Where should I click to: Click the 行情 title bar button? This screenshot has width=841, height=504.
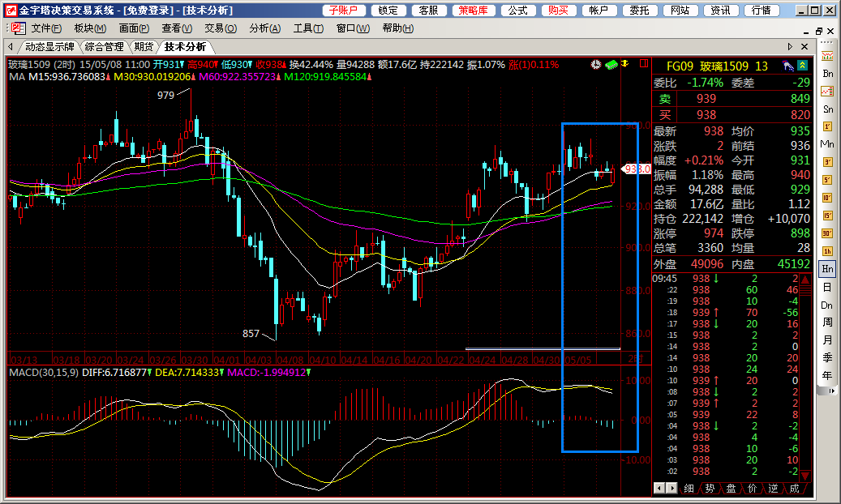pyautogui.click(x=762, y=11)
